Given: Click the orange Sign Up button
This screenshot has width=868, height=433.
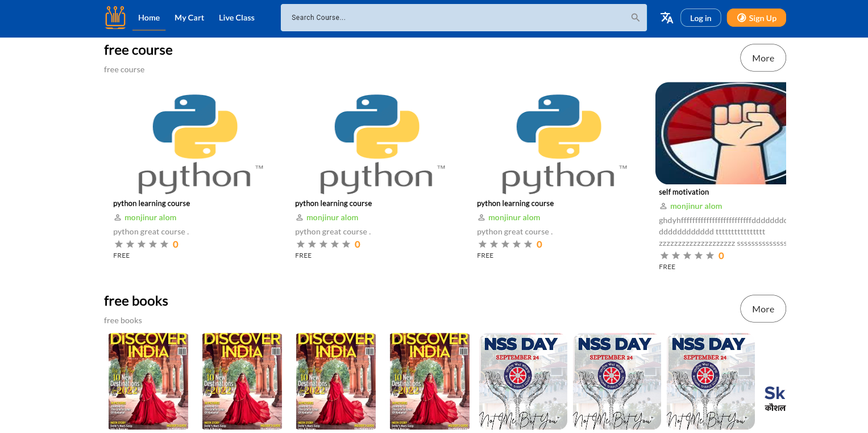Looking at the screenshot, I should click(x=756, y=18).
